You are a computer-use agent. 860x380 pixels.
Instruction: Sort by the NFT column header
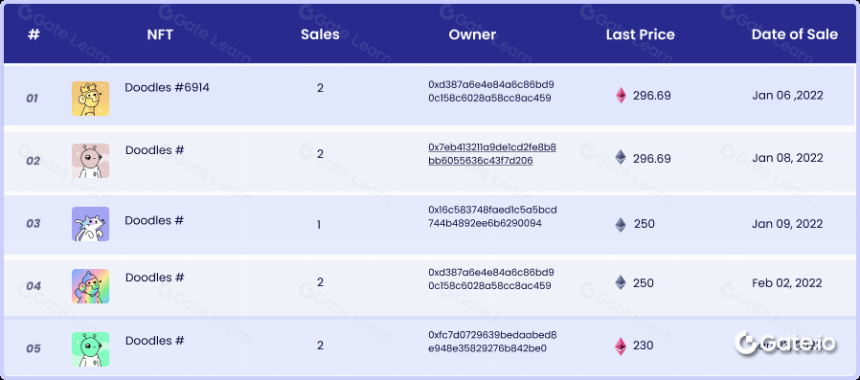pyautogui.click(x=160, y=35)
